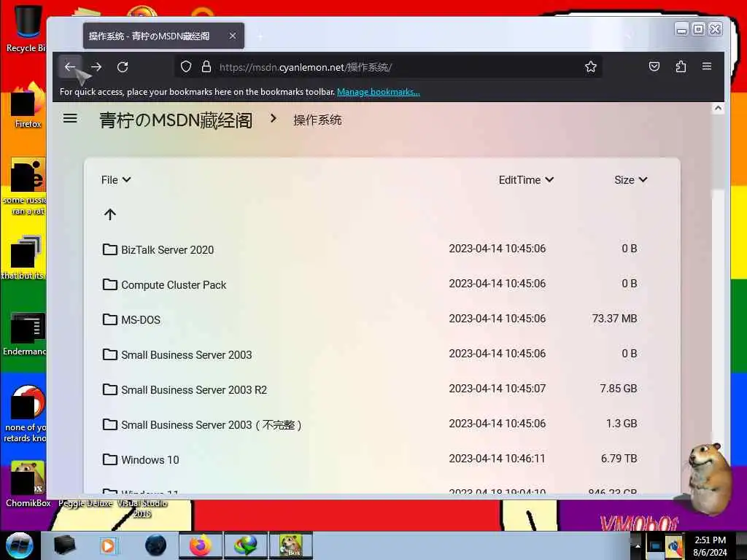
Task: Click the Internet Download Manager taskbar icon
Action: (245, 545)
